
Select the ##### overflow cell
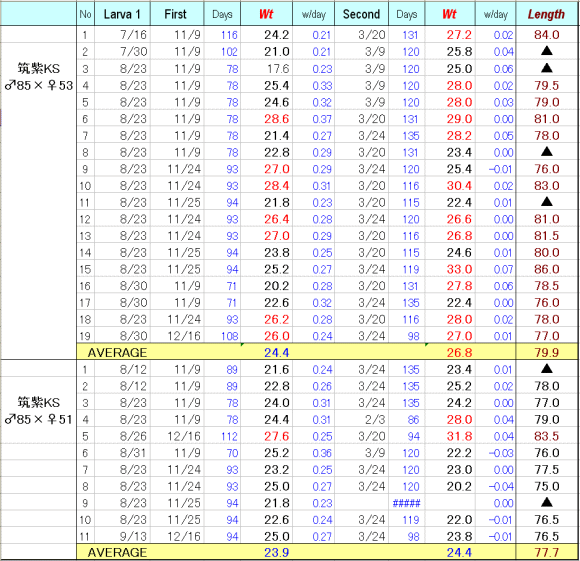pyautogui.click(x=407, y=503)
